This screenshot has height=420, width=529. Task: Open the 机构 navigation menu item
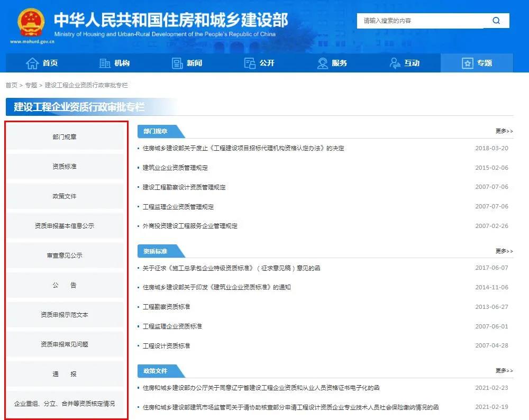click(x=115, y=63)
